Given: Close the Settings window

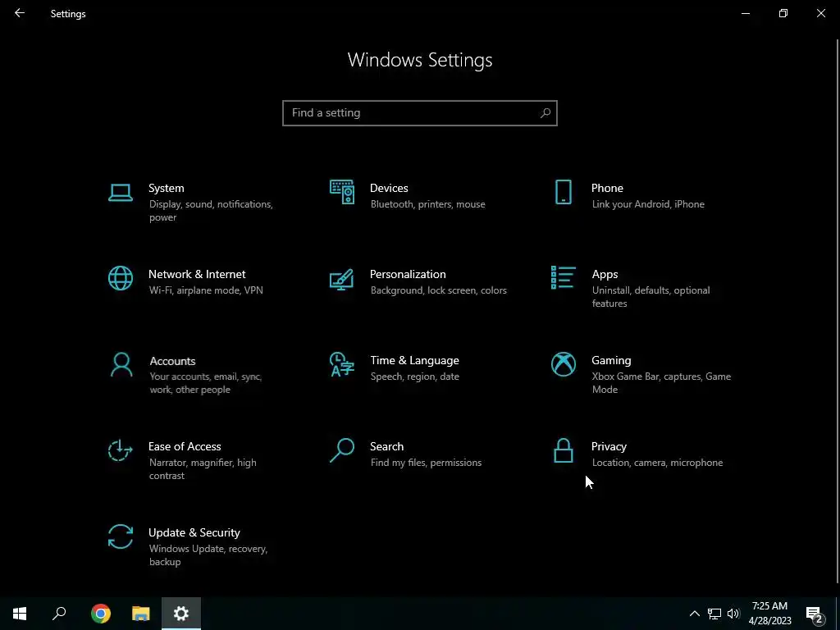Looking at the screenshot, I should click(820, 13).
